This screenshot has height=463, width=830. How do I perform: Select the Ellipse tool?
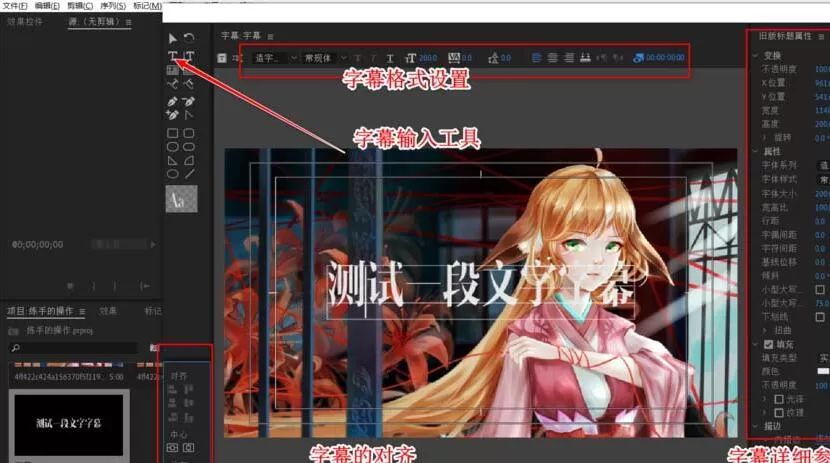coord(173,174)
